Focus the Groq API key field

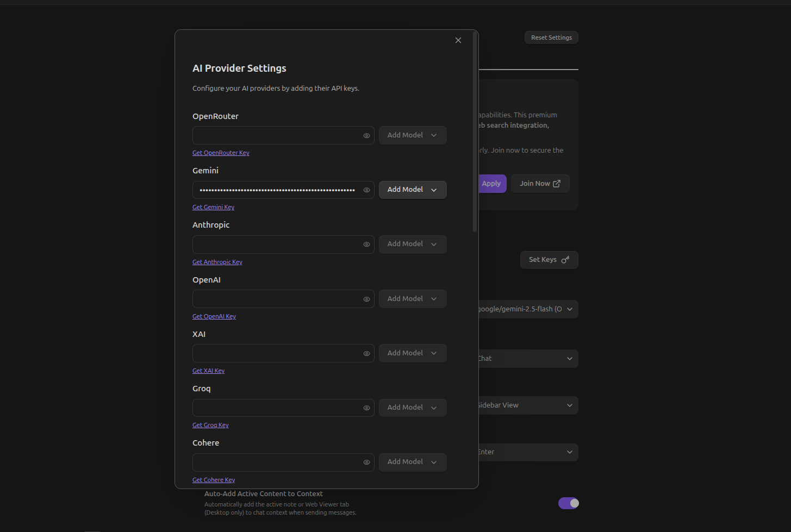283,408
